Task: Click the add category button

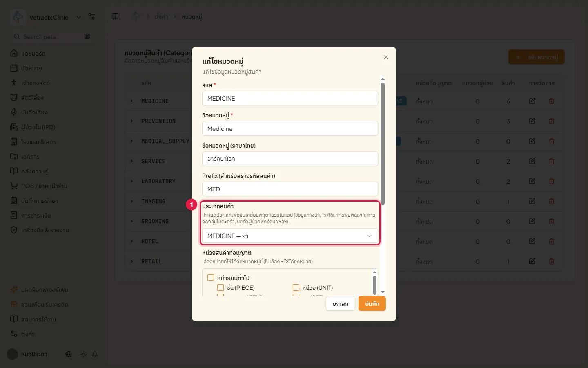Action: pyautogui.click(x=537, y=57)
